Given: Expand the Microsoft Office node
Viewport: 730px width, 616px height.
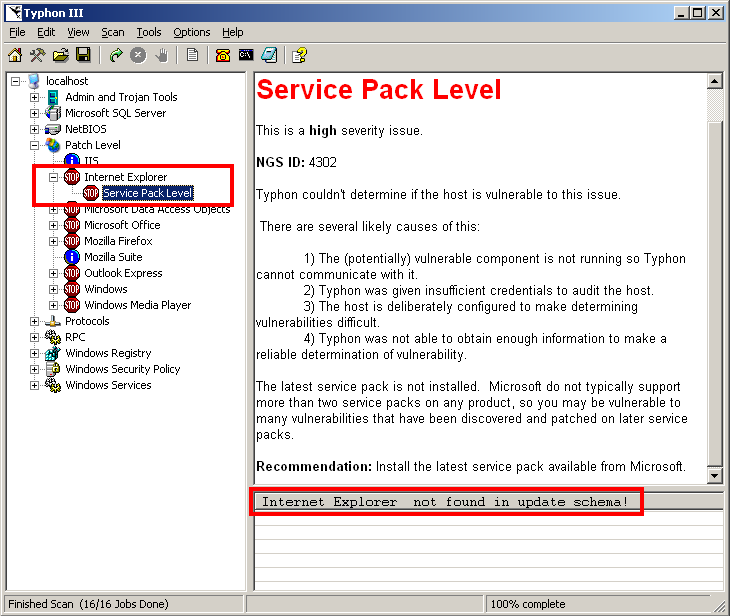Looking at the screenshot, I should click(x=54, y=225).
